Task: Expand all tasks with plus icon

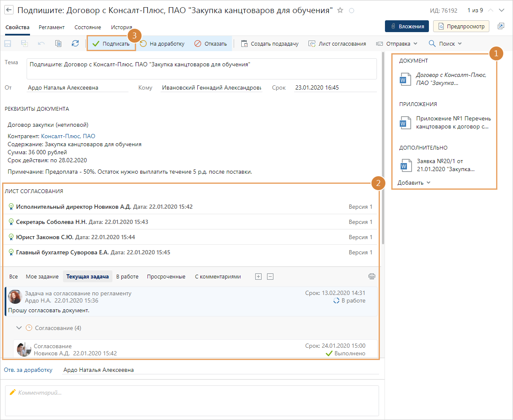Action: click(x=258, y=277)
